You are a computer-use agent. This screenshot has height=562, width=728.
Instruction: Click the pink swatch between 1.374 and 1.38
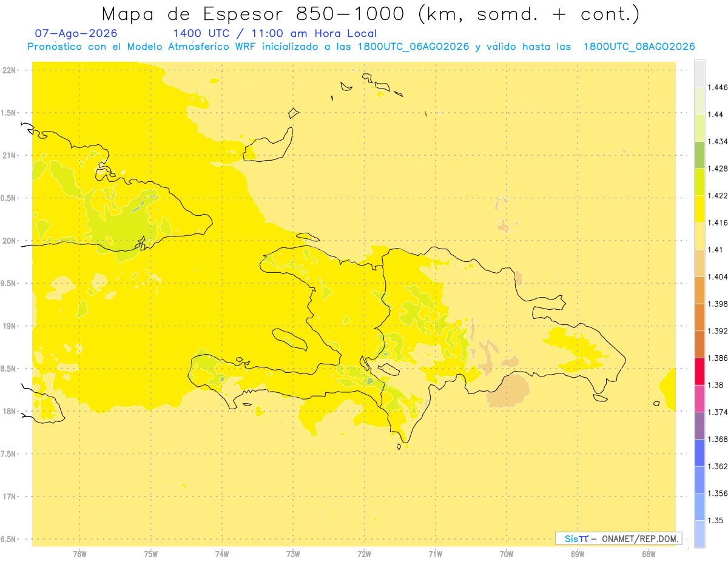(699, 398)
